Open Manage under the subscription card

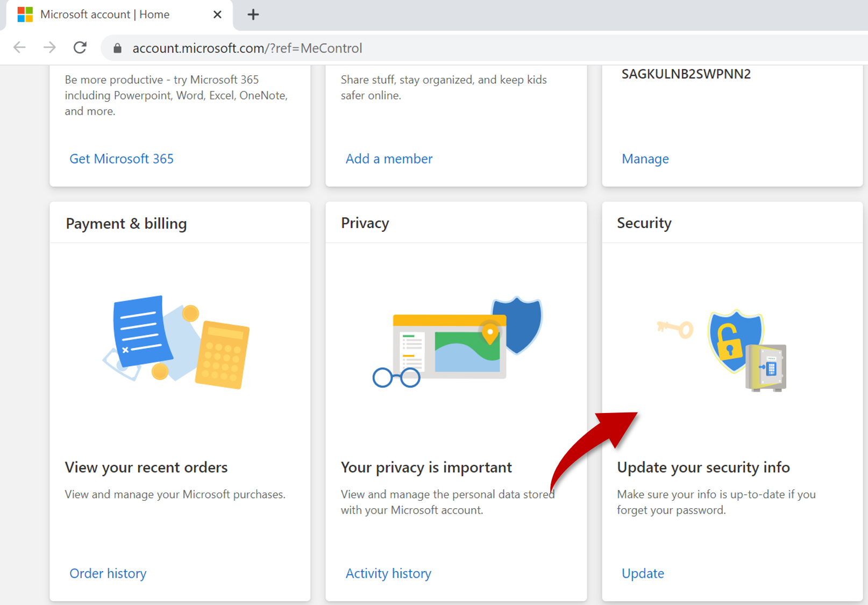point(645,158)
